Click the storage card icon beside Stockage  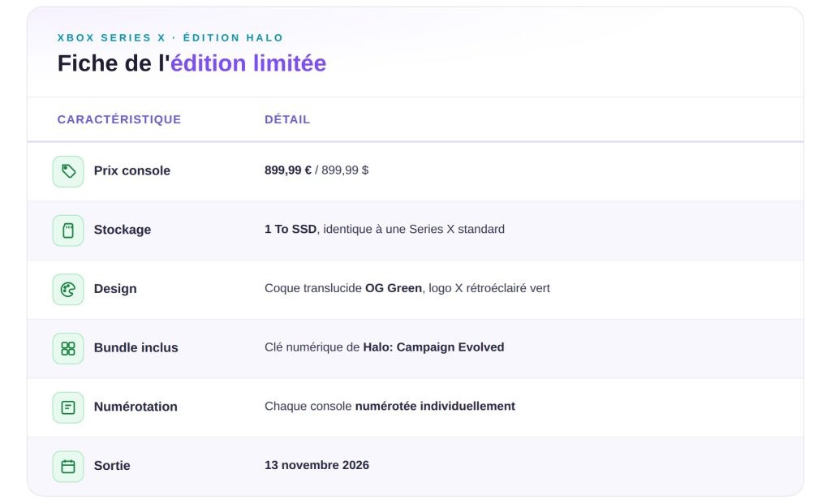[x=68, y=230]
